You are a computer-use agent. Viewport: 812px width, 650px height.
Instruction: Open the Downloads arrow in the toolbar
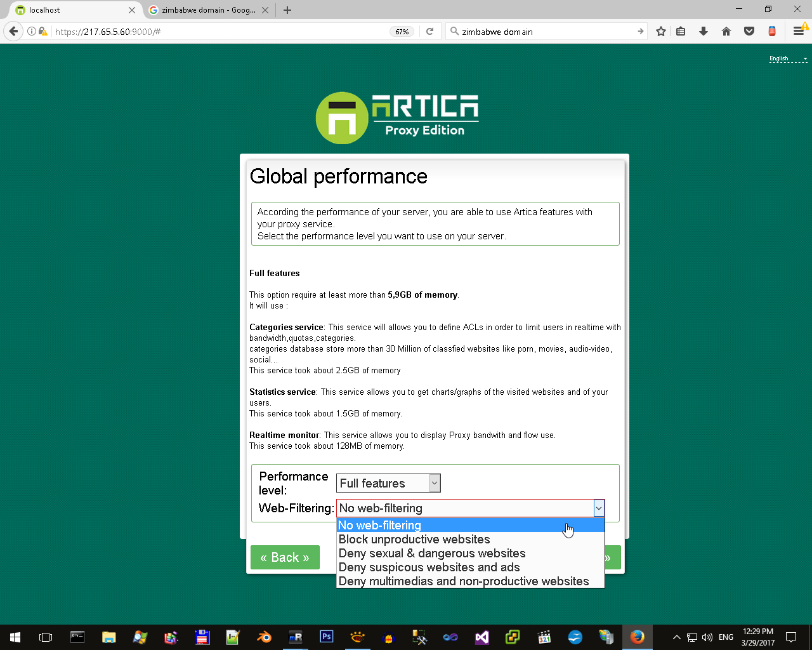pos(704,31)
